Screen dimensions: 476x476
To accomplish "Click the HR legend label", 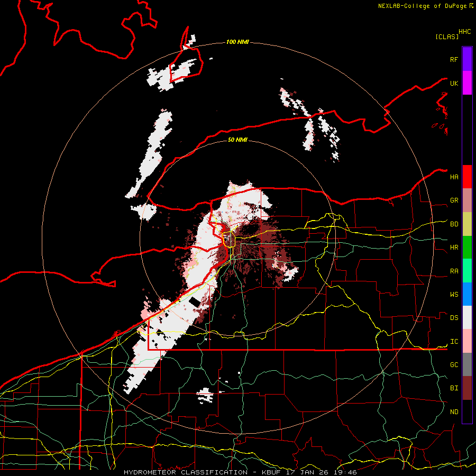I will 454,248.
